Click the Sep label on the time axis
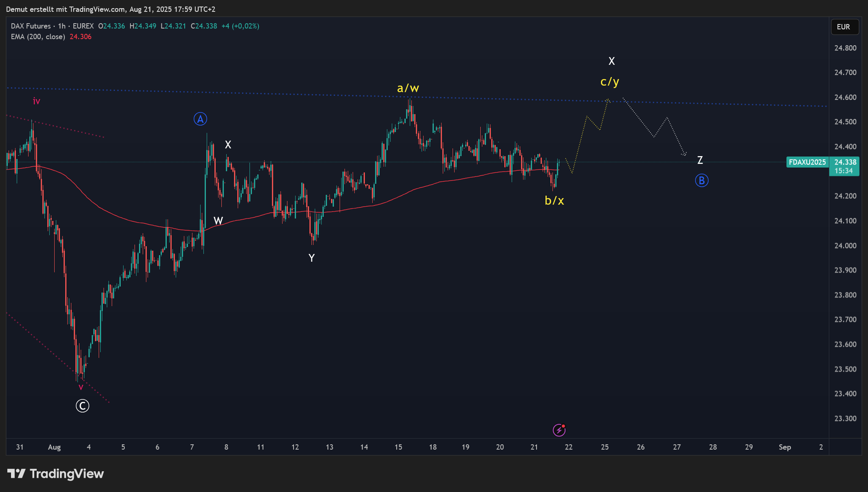This screenshot has width=868, height=492. pyautogui.click(x=784, y=447)
